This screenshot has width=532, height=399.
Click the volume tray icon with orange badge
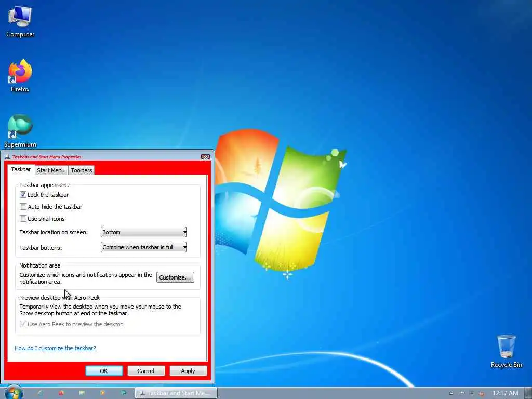pos(481,393)
